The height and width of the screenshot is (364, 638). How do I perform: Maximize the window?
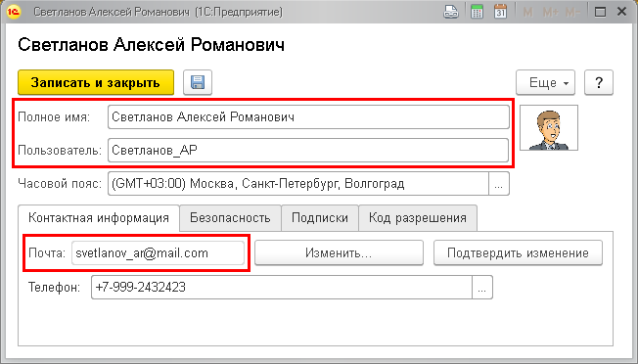pos(600,12)
